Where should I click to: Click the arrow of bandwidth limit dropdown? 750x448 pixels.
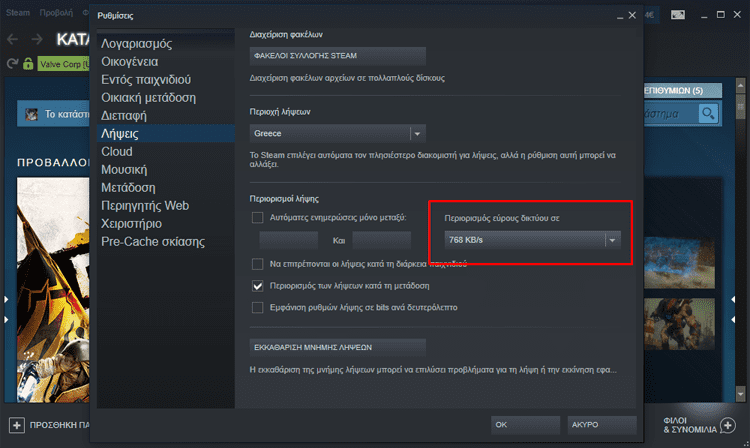tap(612, 240)
